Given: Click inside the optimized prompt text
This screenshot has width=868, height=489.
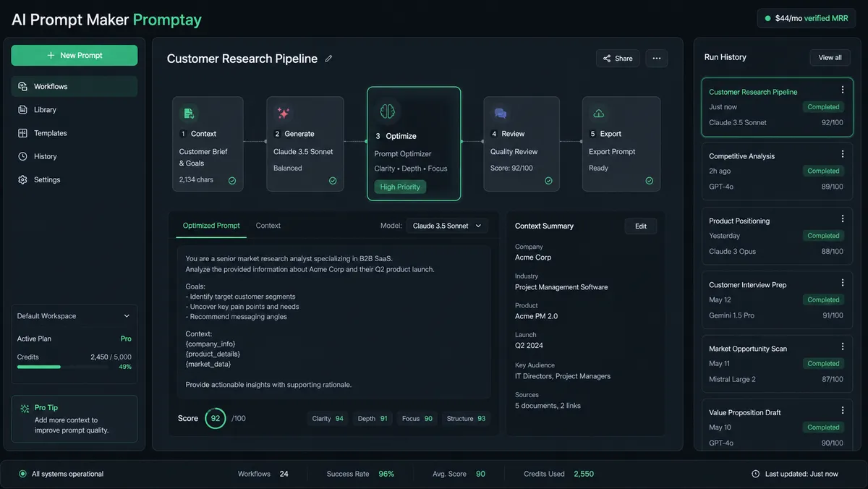Looking at the screenshot, I should point(333,322).
